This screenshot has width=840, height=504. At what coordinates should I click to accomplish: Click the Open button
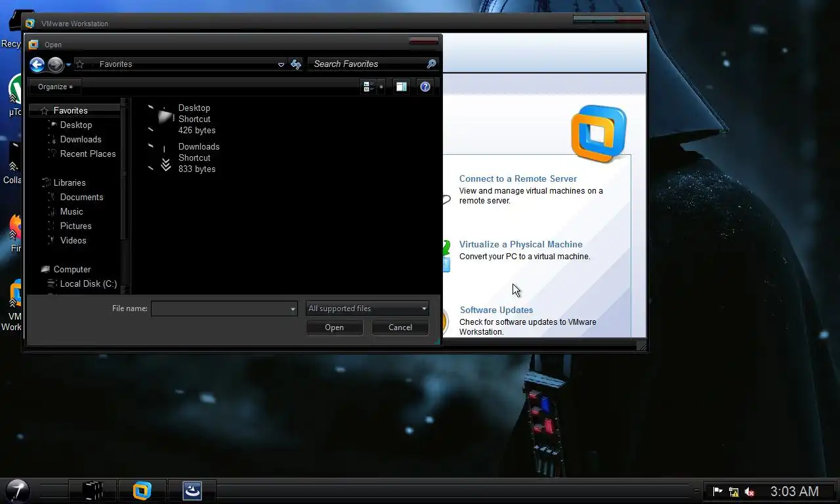[x=334, y=327]
